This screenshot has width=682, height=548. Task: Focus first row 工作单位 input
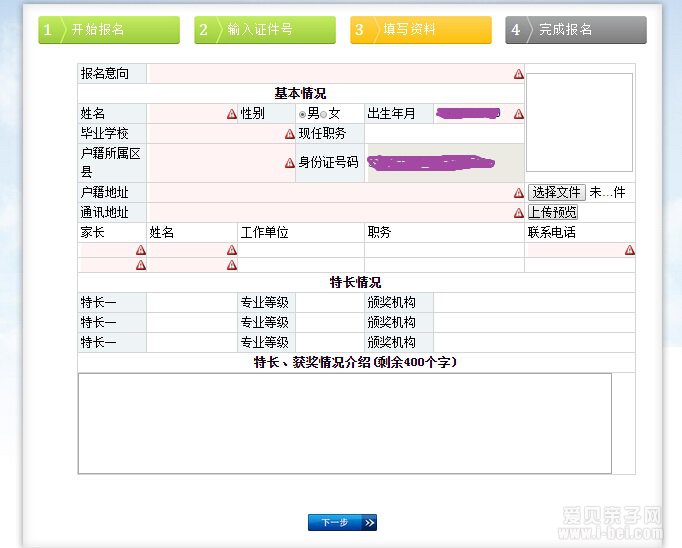301,250
